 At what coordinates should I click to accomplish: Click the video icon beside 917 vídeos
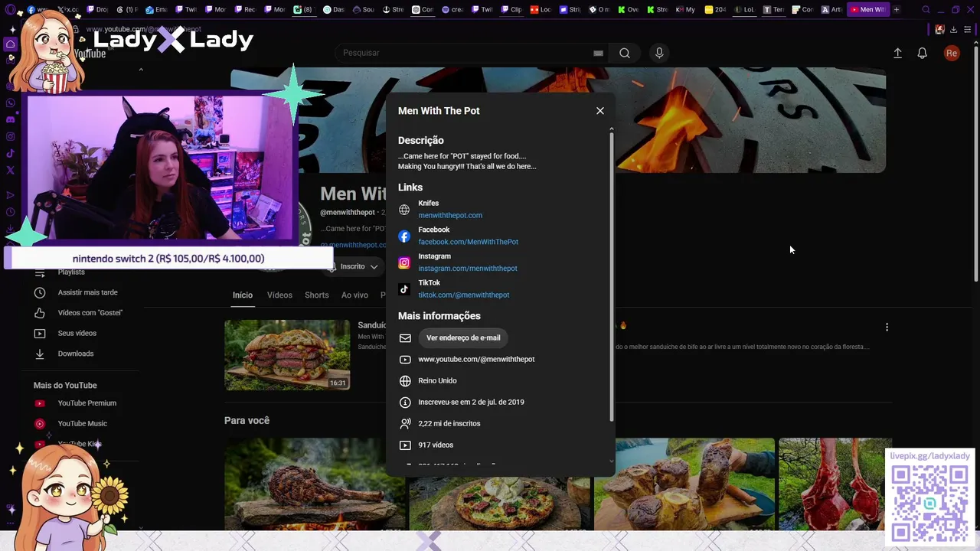tap(405, 445)
